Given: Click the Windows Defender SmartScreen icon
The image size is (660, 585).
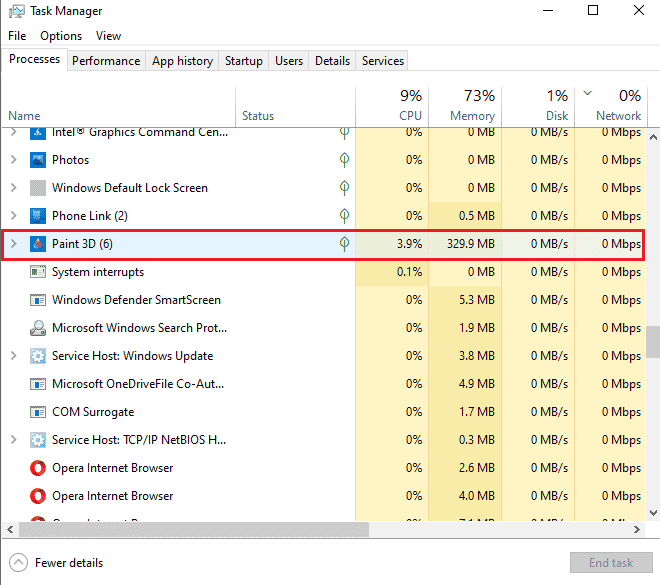Looking at the screenshot, I should [x=38, y=300].
